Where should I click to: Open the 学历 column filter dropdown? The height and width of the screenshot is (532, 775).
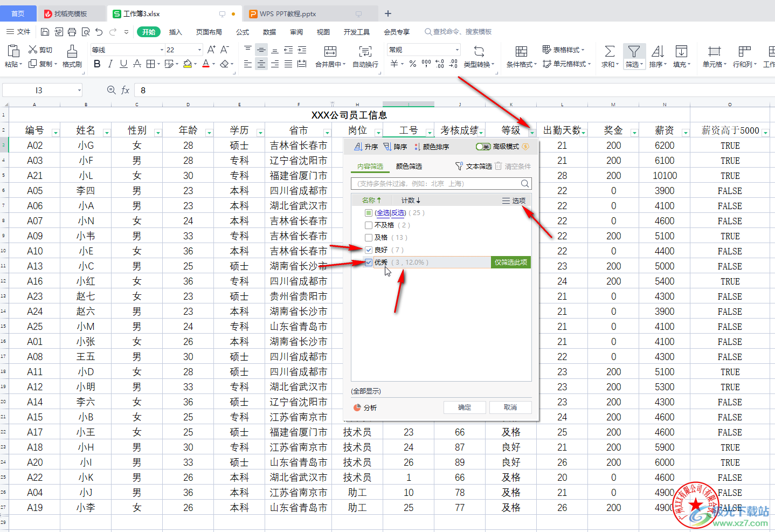[260, 133]
